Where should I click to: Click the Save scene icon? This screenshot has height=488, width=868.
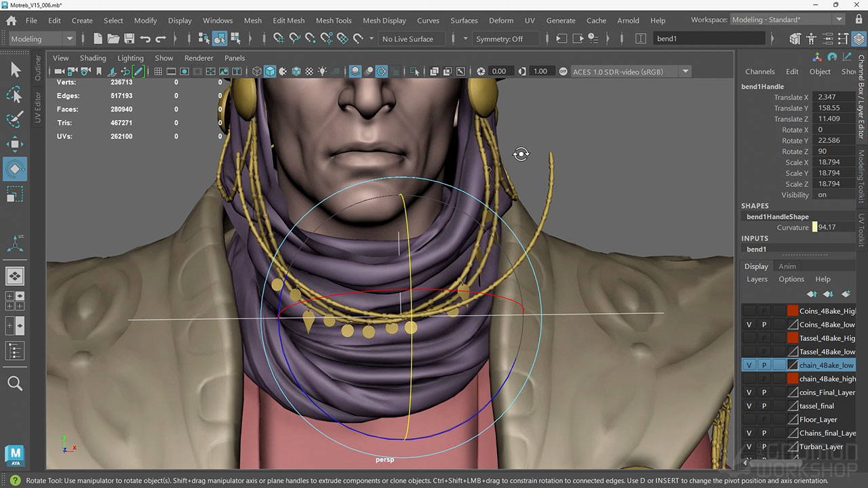[129, 39]
